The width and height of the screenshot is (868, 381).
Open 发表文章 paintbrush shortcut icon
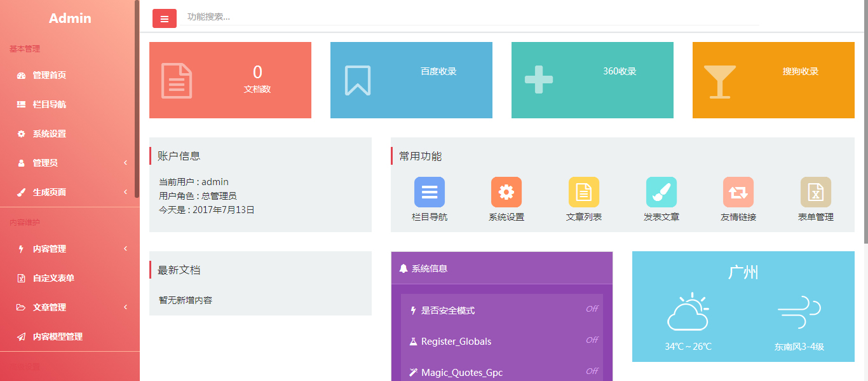(661, 192)
